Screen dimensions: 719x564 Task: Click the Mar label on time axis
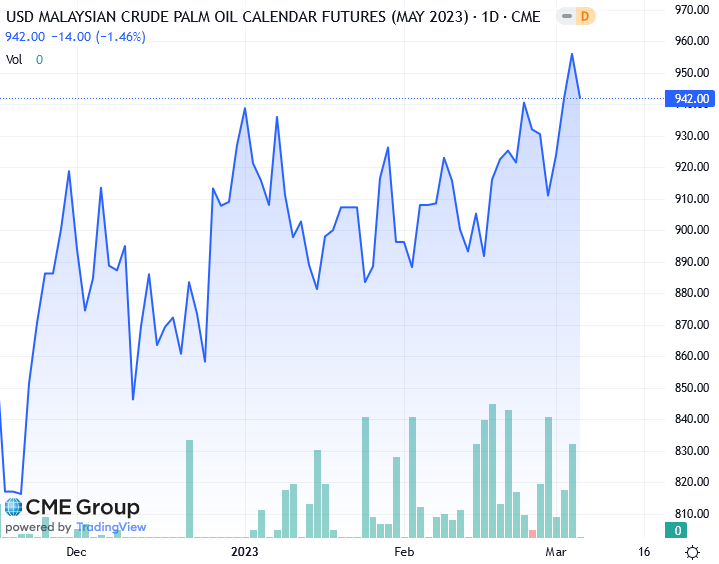click(556, 551)
